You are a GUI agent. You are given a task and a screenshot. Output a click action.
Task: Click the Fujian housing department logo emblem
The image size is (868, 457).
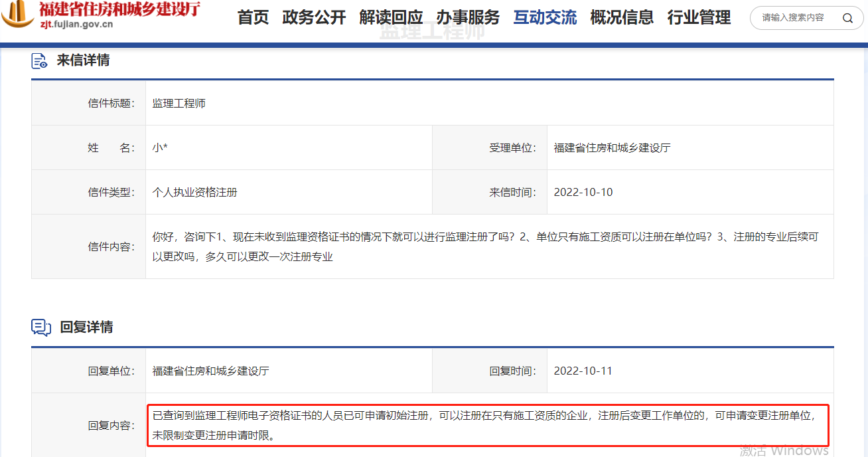(x=18, y=12)
